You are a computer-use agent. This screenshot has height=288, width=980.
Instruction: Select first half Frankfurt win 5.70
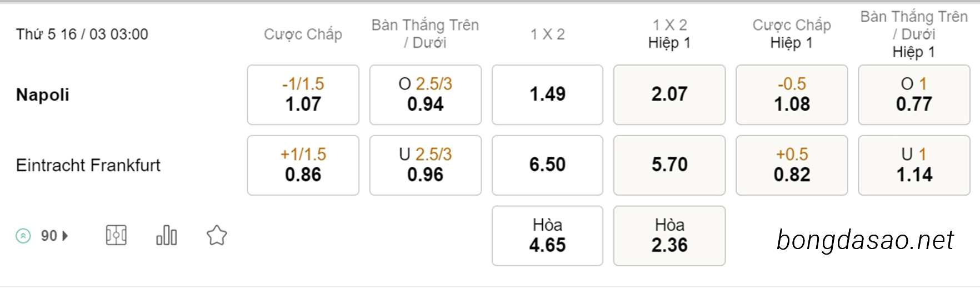tap(669, 165)
